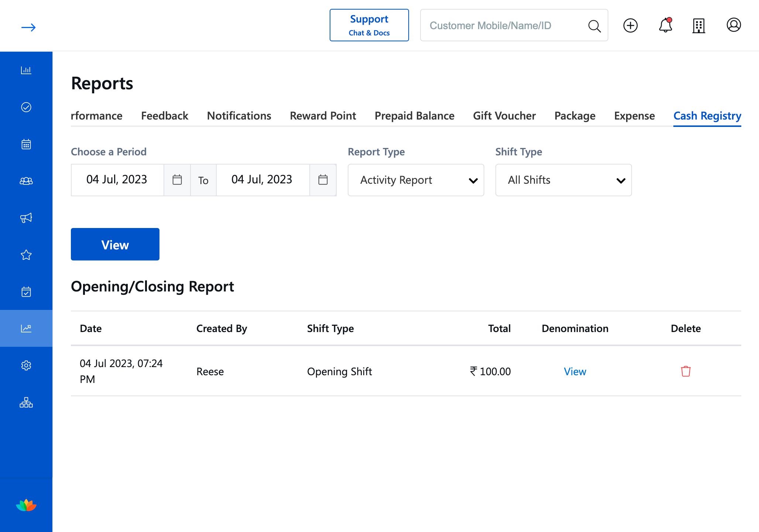The width and height of the screenshot is (759, 532).
Task: Open the calendar checkmark icon in sidebar
Action: [26, 291]
